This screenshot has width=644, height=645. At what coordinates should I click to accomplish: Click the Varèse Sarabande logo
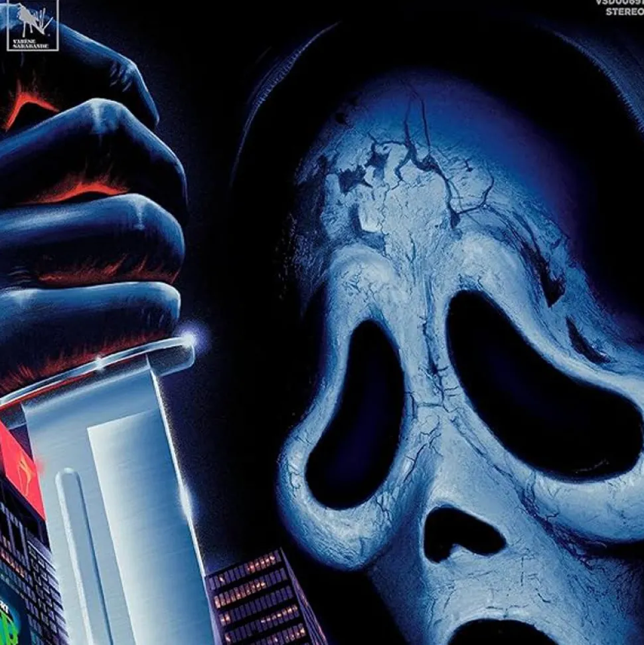tap(33, 25)
